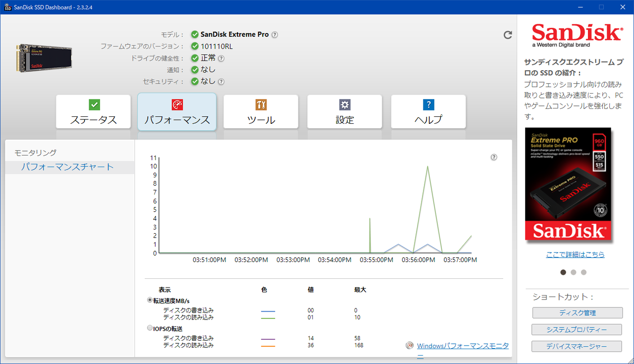Open the ヘルプ tab
634x364 pixels.
(x=428, y=112)
